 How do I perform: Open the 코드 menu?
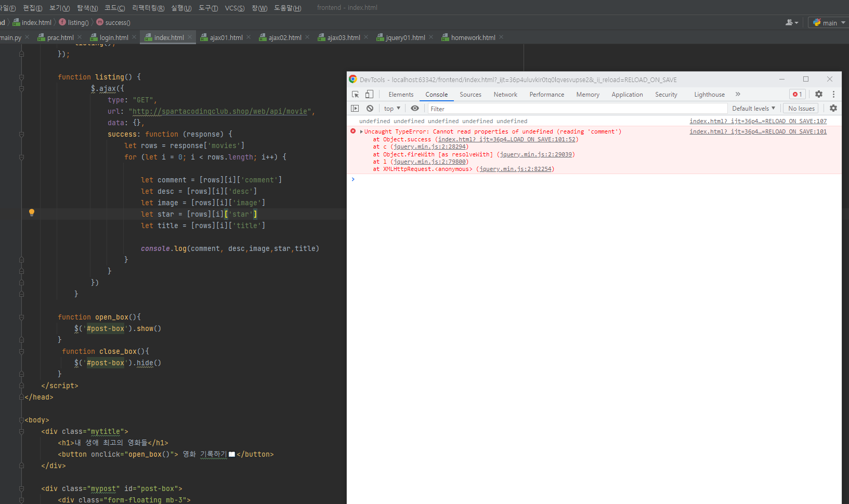pos(114,8)
